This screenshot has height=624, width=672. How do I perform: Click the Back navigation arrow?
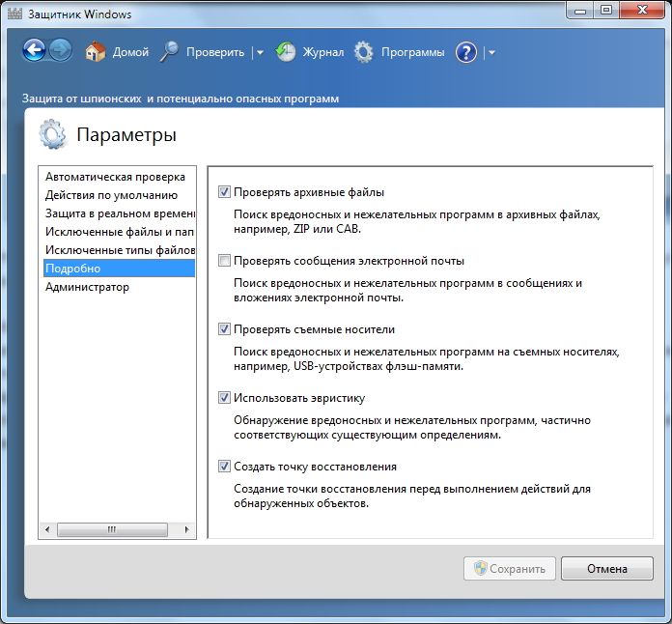coord(35,51)
